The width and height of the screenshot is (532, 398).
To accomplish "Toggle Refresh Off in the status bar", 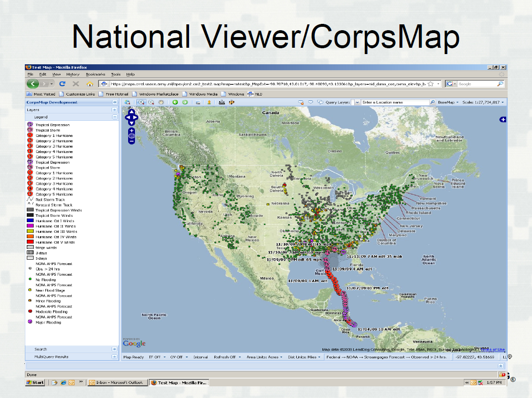I will coord(226,357).
